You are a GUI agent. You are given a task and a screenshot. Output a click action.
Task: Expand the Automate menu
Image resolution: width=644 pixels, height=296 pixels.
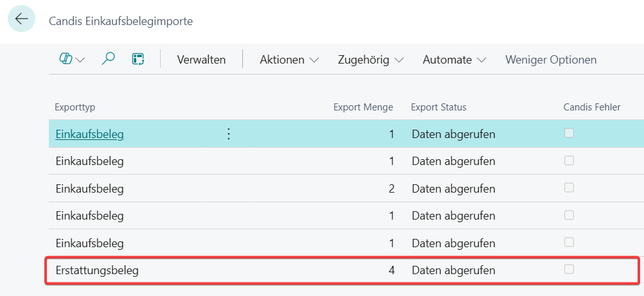click(454, 60)
